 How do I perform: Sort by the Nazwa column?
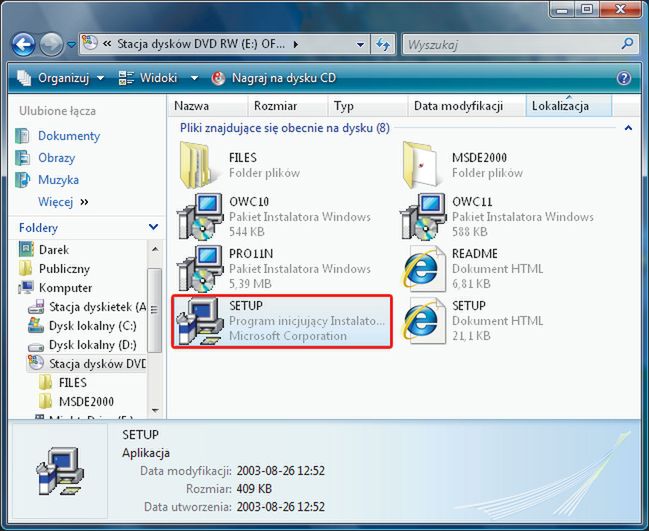click(x=208, y=106)
